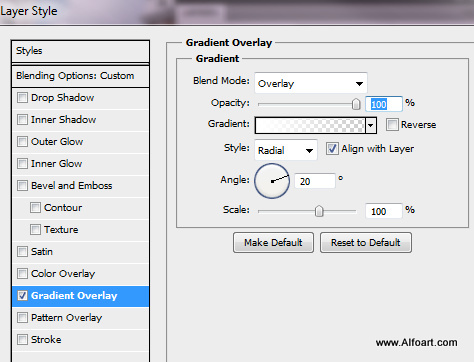
Task: Open the Style dropdown showing Radial
Action: [286, 150]
